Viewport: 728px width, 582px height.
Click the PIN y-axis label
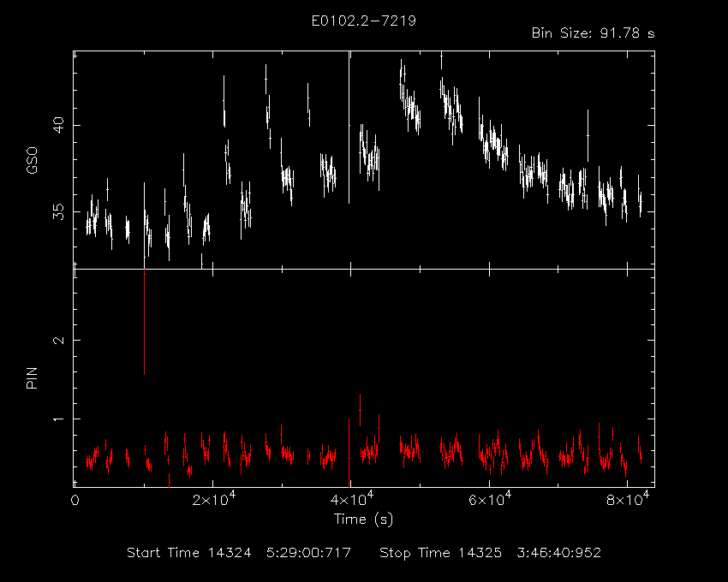tap(32, 378)
